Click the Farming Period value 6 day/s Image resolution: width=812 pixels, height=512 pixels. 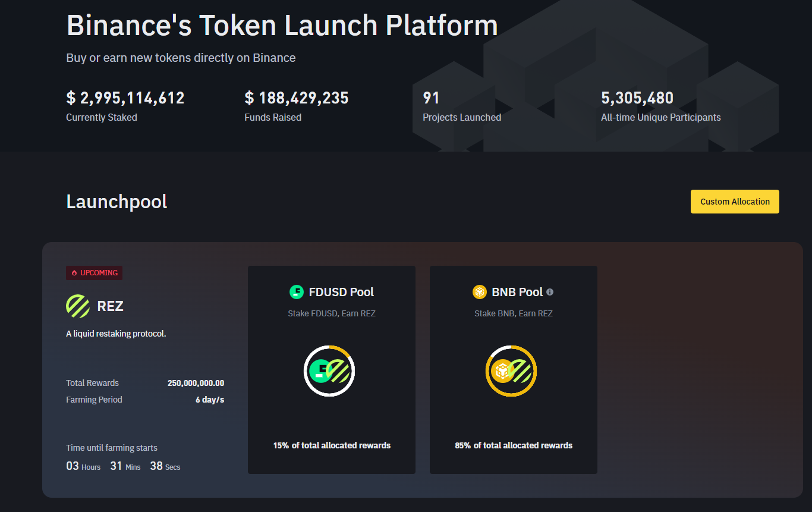pyautogui.click(x=210, y=400)
